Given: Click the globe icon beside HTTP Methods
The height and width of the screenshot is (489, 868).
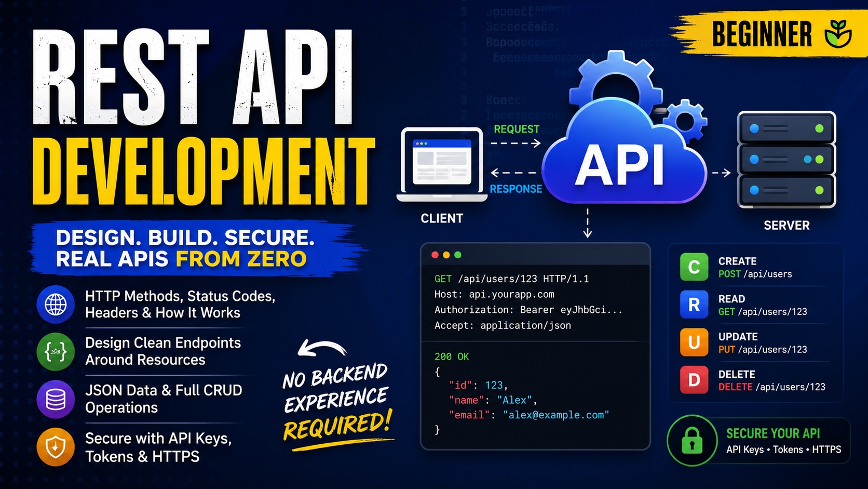Looking at the screenshot, I should coord(56,305).
